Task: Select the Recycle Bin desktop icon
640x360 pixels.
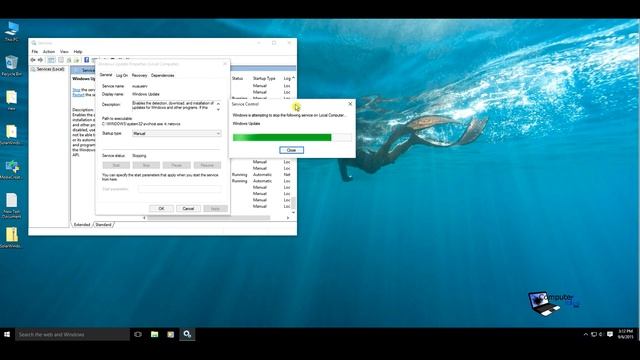Action: [11, 66]
